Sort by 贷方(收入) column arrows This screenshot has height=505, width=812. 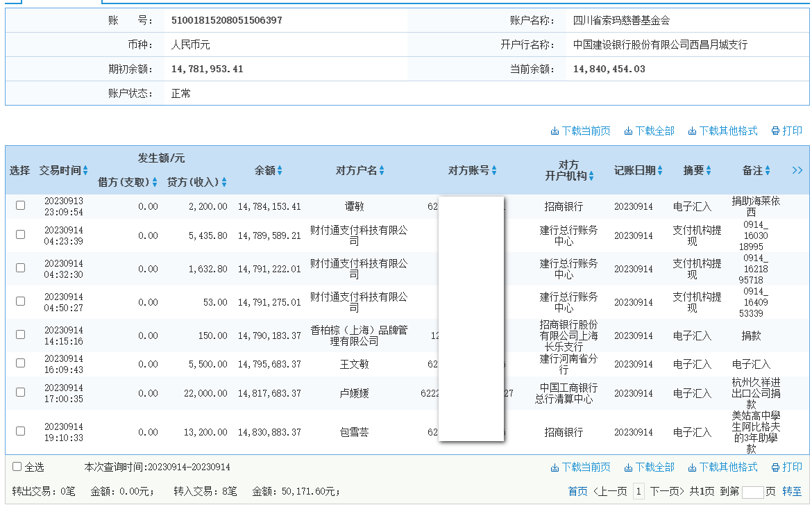[x=224, y=182]
